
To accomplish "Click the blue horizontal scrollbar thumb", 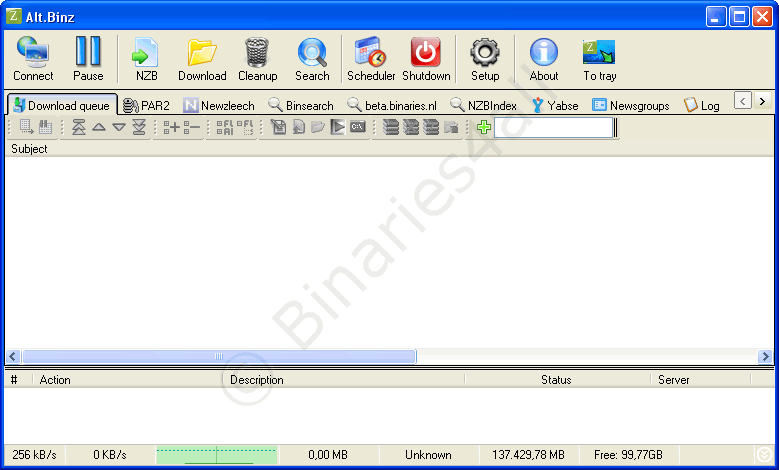I will click(219, 356).
